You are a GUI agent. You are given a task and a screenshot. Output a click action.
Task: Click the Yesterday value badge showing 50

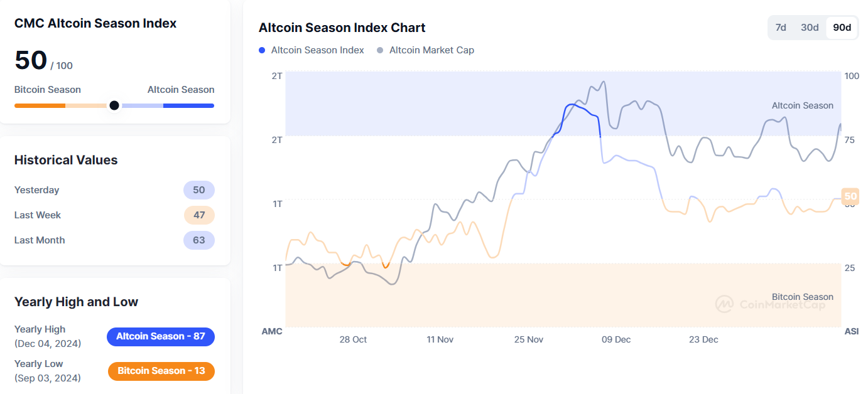coord(199,190)
